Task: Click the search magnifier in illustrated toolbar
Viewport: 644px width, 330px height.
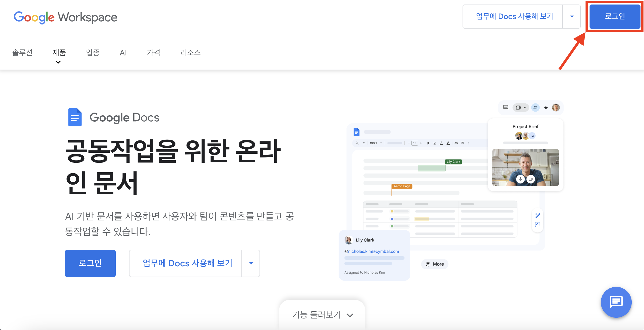Action: [x=357, y=143]
